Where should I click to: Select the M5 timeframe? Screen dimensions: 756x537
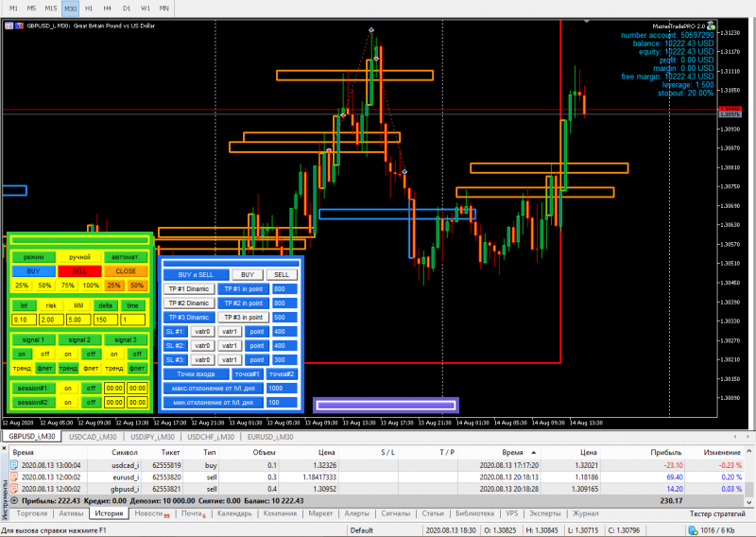[31, 9]
